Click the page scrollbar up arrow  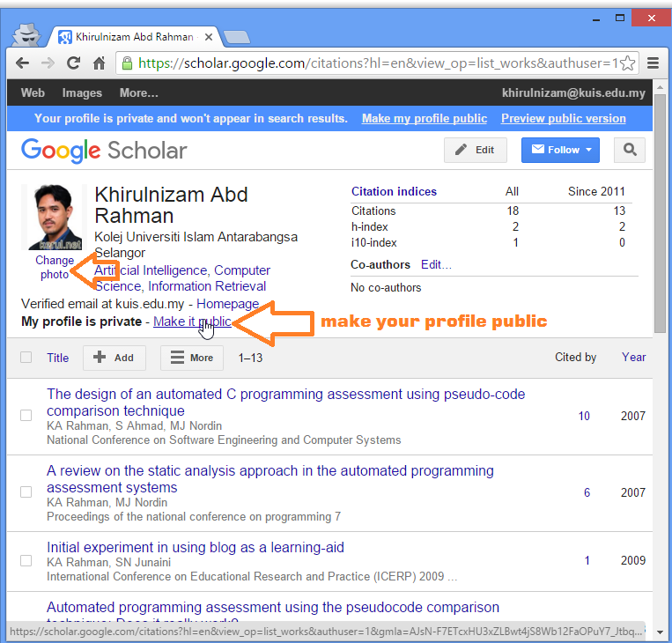(x=660, y=87)
